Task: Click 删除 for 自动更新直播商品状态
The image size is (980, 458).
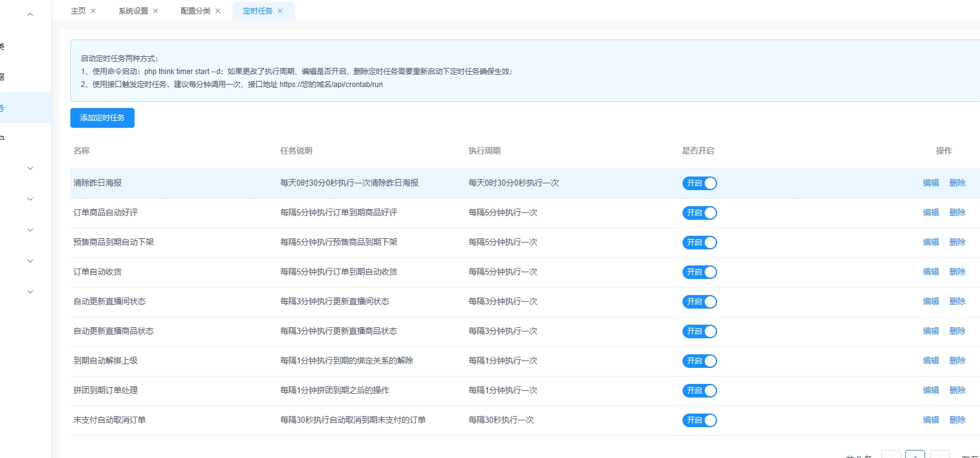Action: pos(957,331)
